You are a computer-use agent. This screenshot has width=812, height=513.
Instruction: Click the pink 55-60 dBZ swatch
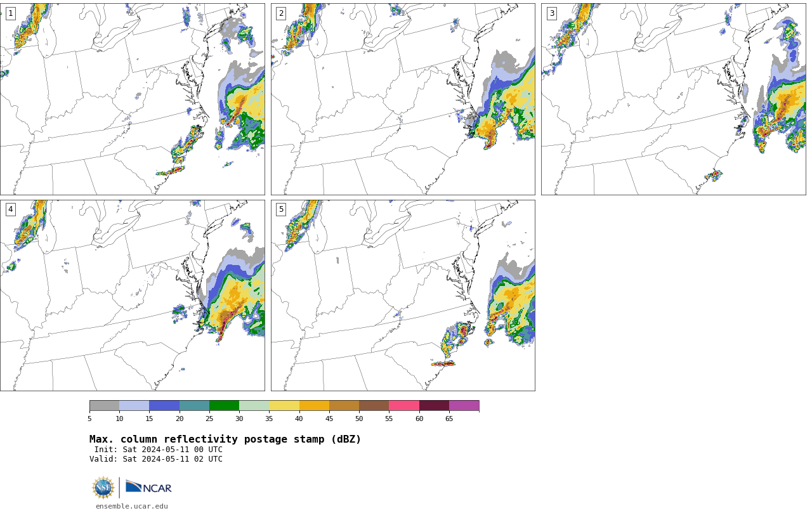404,406
